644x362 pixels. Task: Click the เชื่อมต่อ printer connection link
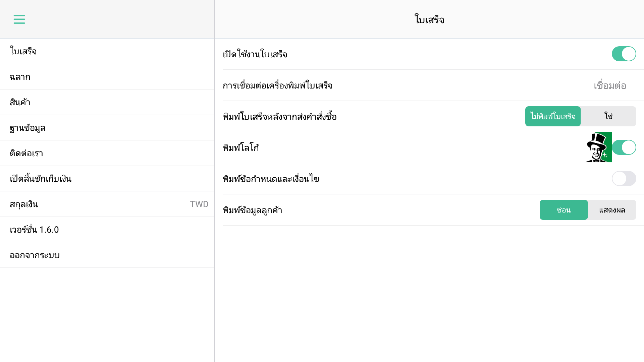[610, 85]
